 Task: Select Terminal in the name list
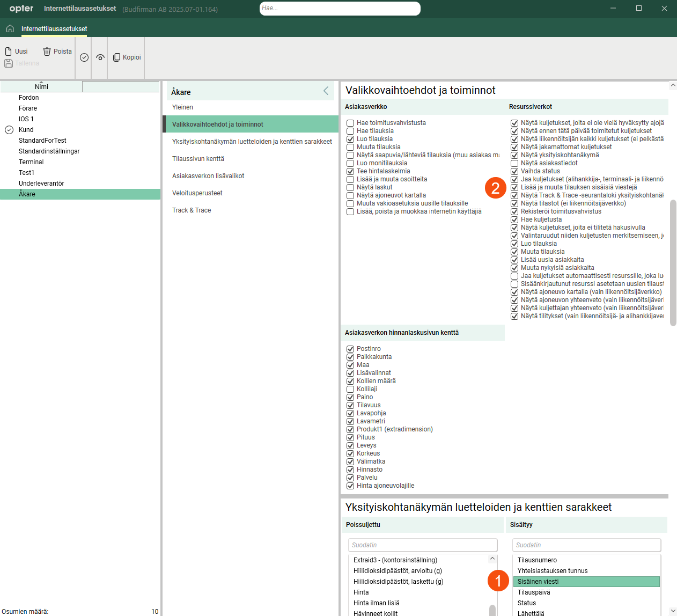[x=31, y=162]
